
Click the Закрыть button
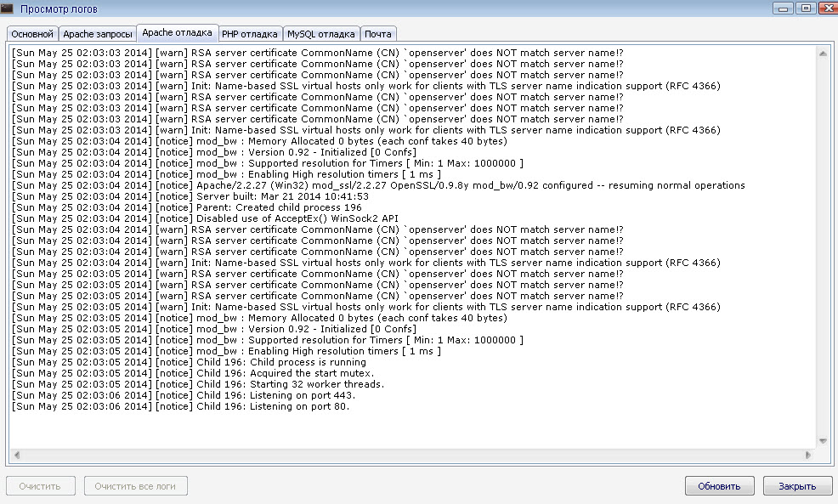click(796, 486)
